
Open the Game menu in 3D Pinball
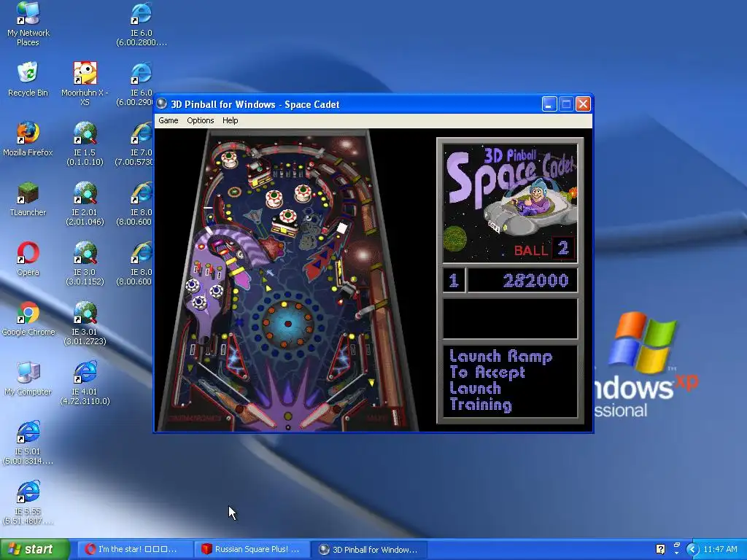click(169, 120)
